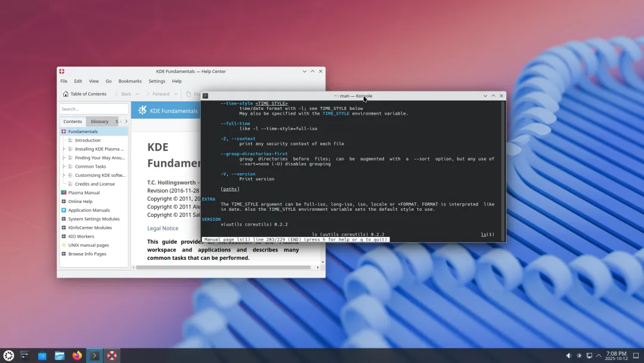This screenshot has width=644, height=363.
Task: Open network/display tray icon
Action: pyautogui.click(x=589, y=356)
